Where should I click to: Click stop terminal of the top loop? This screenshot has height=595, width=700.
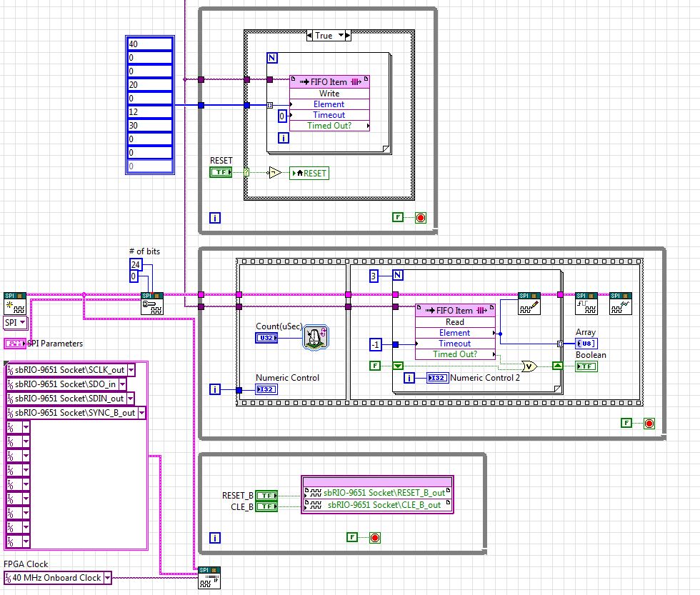421,217
